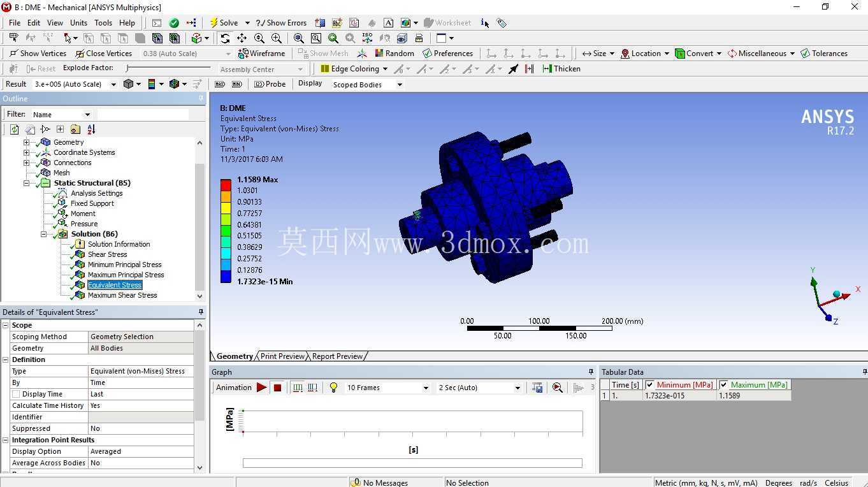Select the pan tool icon
Viewport: 868px width, 487px height.
pyautogui.click(x=242, y=38)
